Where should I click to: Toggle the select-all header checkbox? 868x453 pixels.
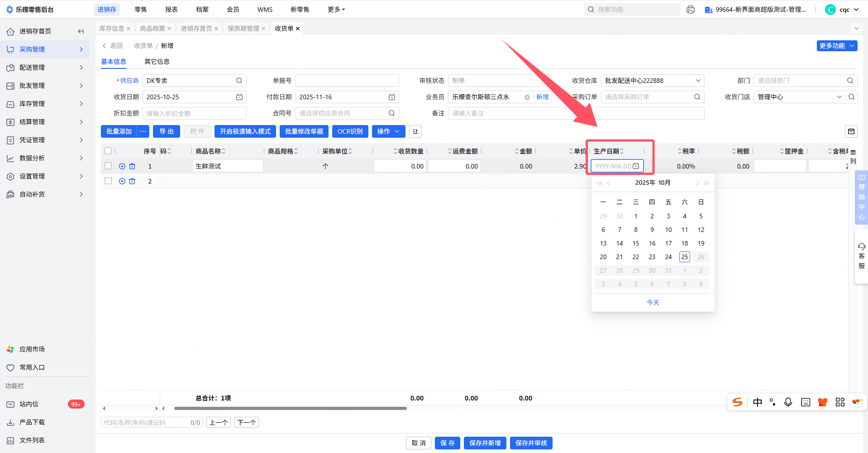coord(108,151)
